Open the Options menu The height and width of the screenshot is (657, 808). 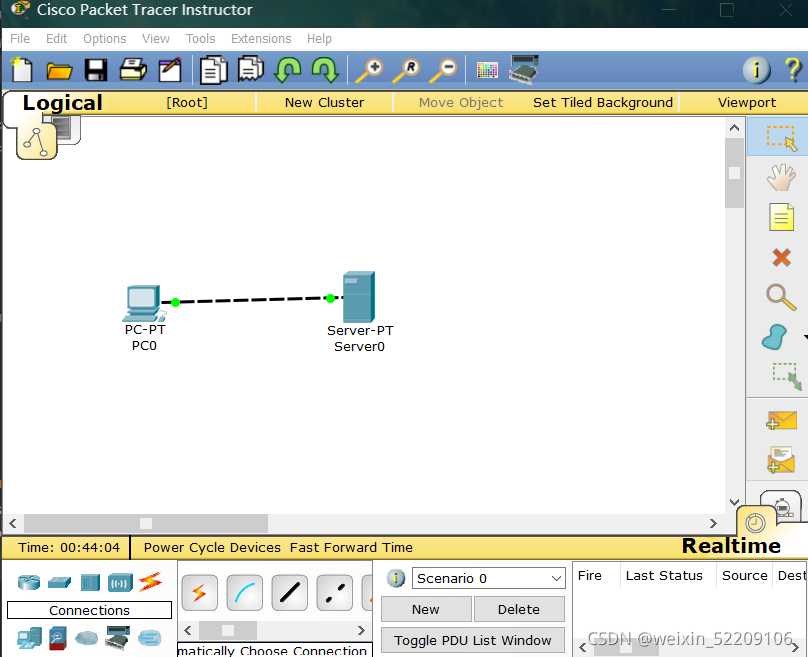point(105,39)
